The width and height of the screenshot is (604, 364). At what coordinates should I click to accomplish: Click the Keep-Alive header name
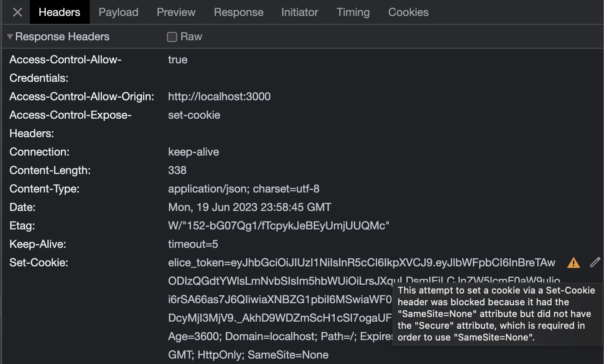[x=38, y=244]
